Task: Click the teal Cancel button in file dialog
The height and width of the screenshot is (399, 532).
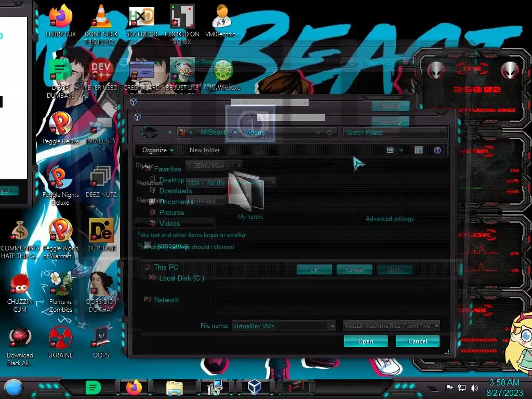Action: [417, 341]
